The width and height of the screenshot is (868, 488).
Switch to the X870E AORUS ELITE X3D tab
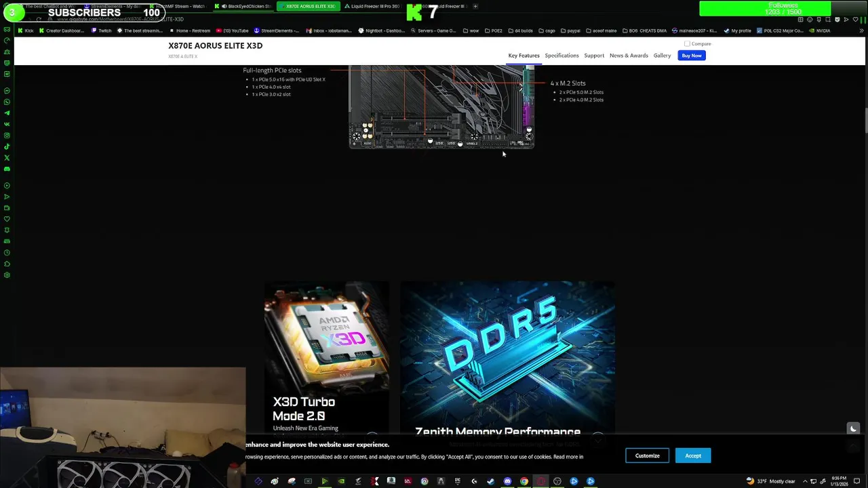point(309,6)
